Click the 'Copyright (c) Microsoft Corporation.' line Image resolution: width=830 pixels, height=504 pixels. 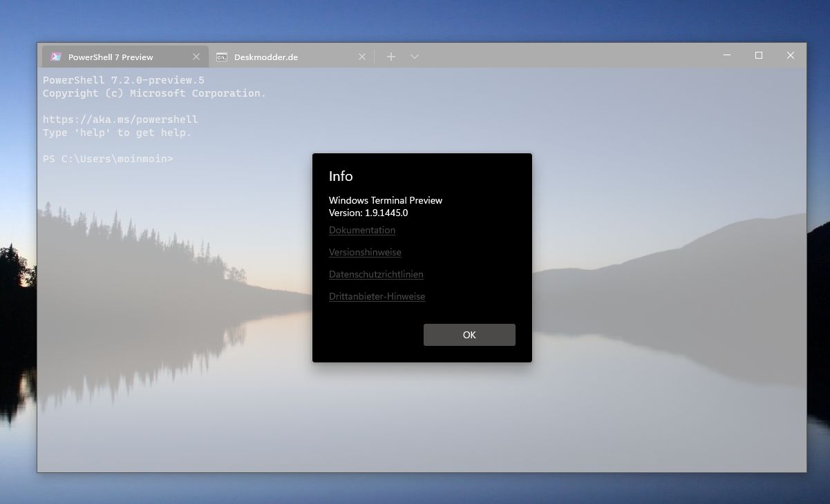click(154, 93)
